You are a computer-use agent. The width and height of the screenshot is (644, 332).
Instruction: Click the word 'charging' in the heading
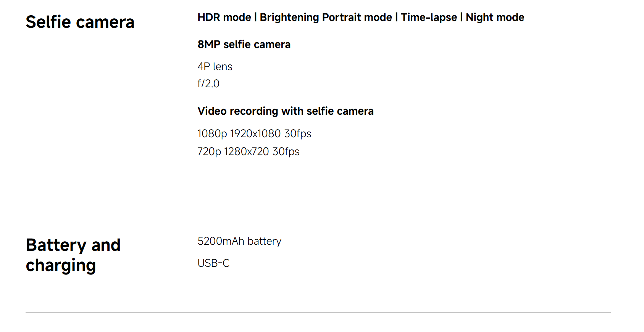pyautogui.click(x=61, y=266)
